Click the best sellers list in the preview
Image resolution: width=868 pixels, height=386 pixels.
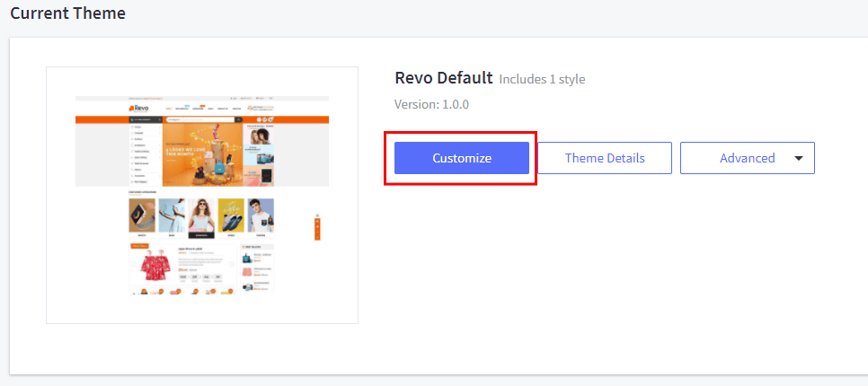point(259,269)
